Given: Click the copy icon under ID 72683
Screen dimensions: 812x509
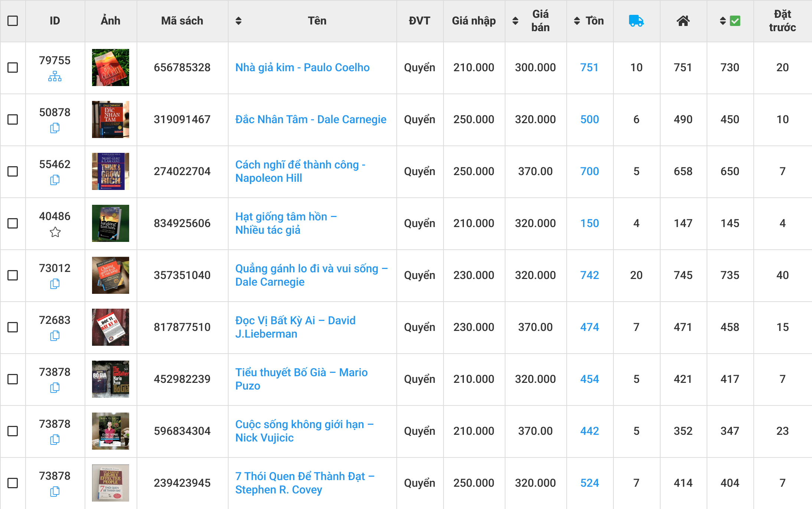Looking at the screenshot, I should [x=55, y=336].
